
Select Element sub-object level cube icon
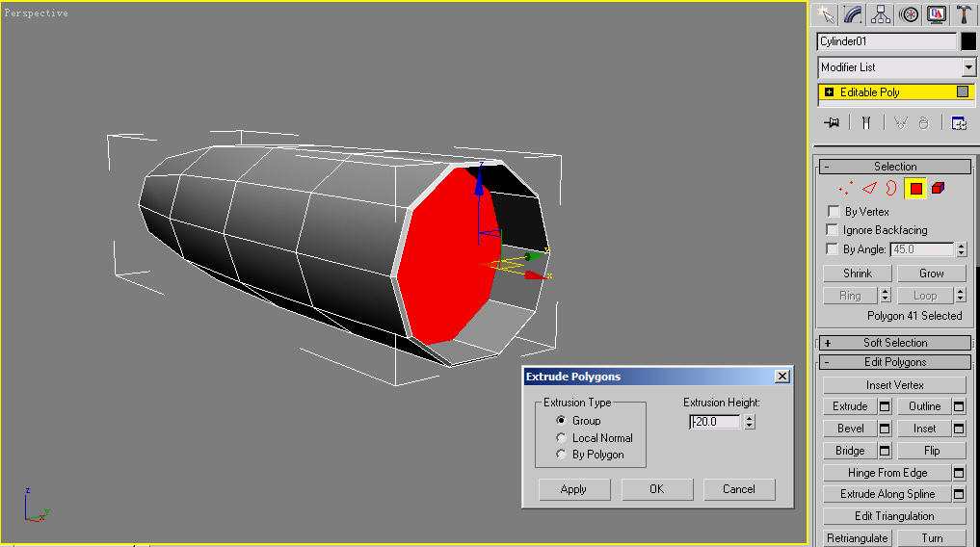938,189
